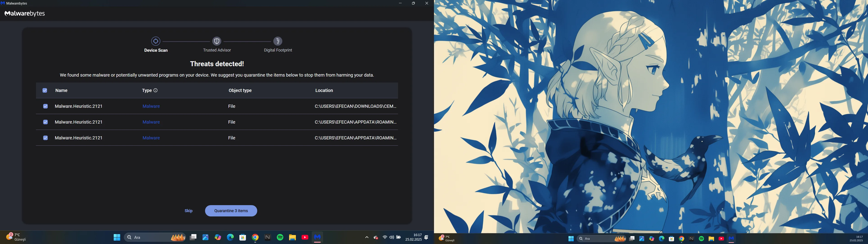Sort threats by Name column header
The width and height of the screenshot is (868, 244).
click(62, 90)
